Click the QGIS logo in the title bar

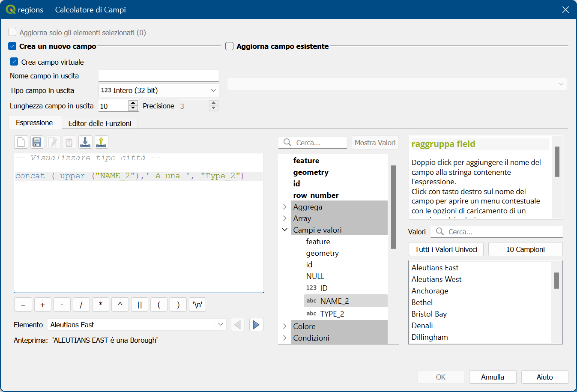(x=10, y=9)
